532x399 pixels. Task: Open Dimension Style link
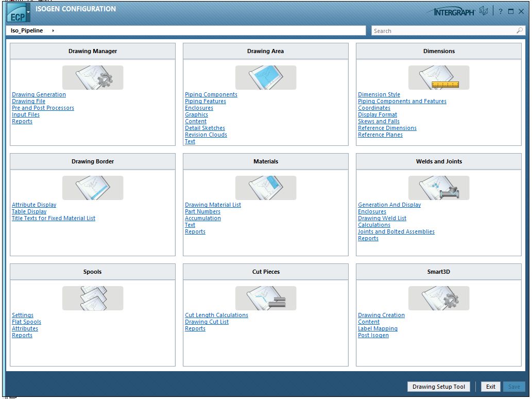(379, 94)
